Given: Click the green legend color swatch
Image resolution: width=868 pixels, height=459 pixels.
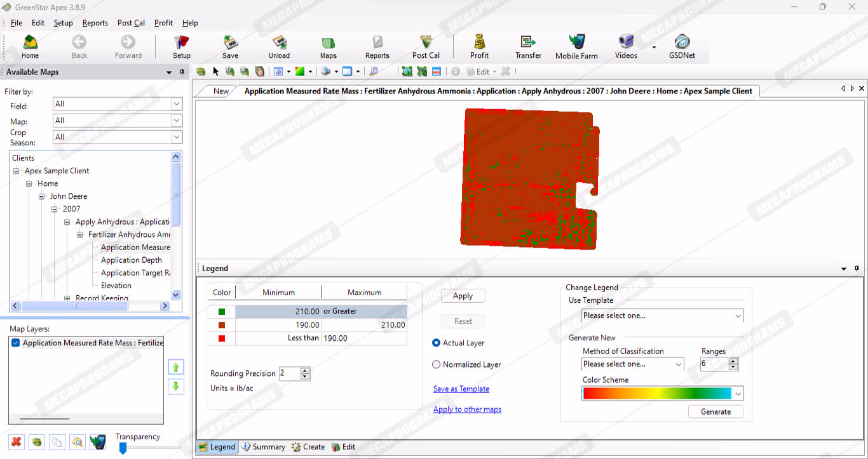Looking at the screenshot, I should (x=222, y=312).
